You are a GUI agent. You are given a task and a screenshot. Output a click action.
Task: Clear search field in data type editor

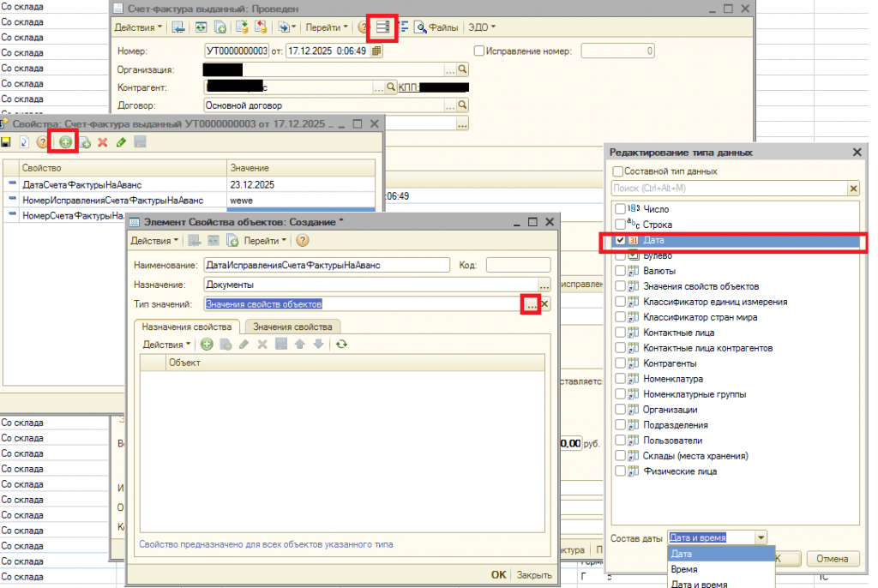(x=853, y=189)
